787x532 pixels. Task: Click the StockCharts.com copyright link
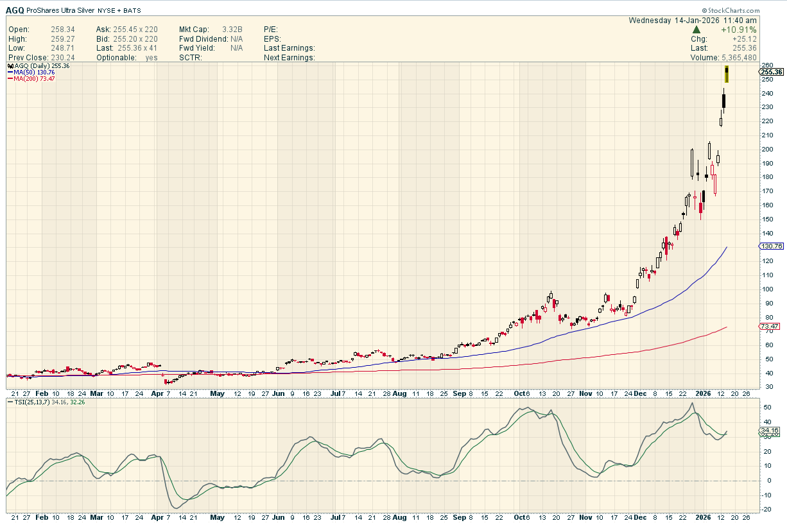click(x=730, y=11)
